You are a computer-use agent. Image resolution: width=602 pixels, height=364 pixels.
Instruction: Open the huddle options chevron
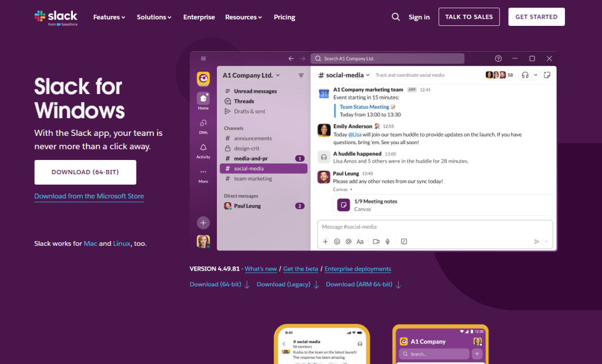click(x=536, y=75)
